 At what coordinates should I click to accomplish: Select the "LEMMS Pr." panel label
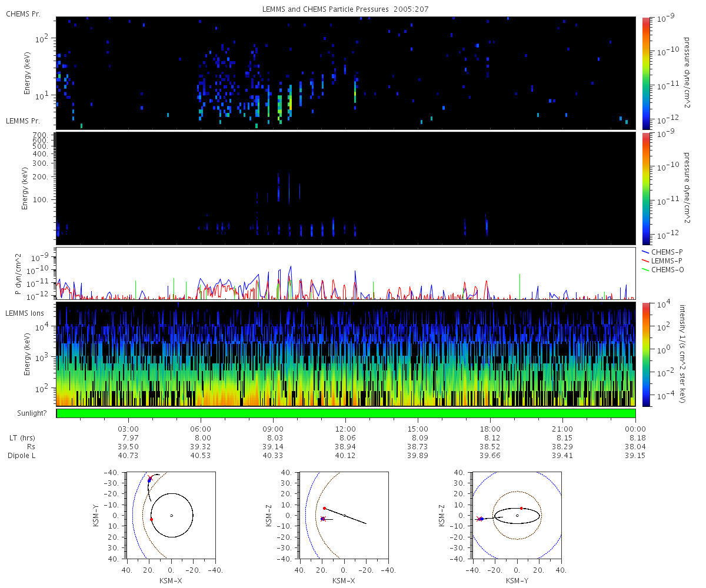(x=23, y=121)
